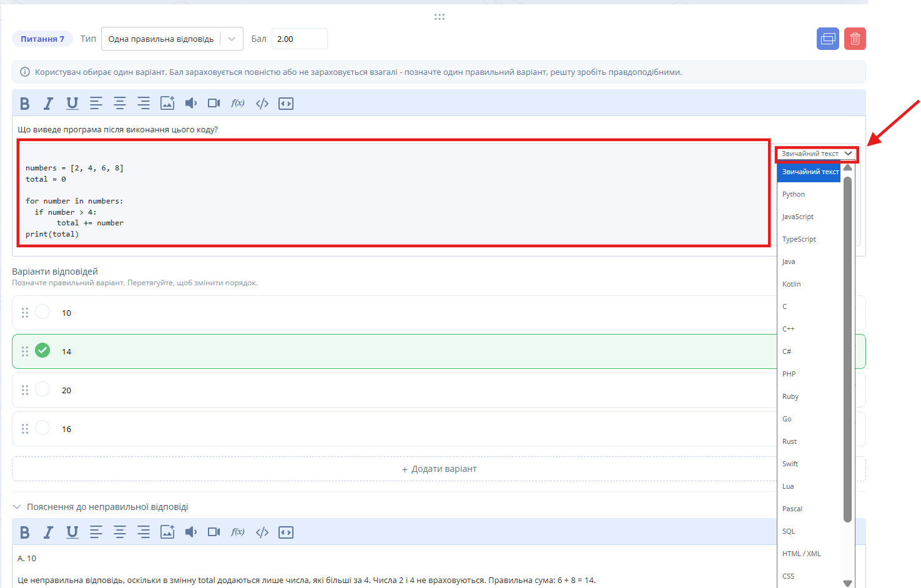Pick TypeScript as the code language
The image size is (921, 588).
click(809, 239)
